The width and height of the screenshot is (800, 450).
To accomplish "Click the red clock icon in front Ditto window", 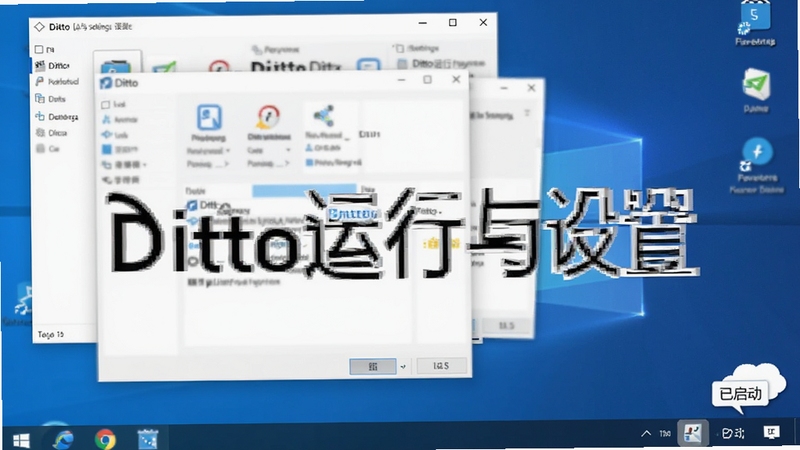I will (x=268, y=117).
